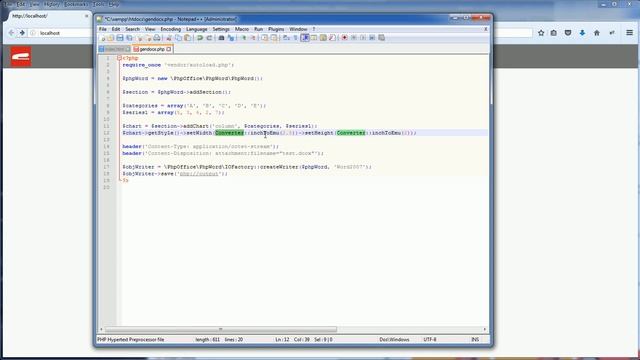
Task: Click the Ln : 12 status bar entry
Action: pyautogui.click(x=282, y=339)
